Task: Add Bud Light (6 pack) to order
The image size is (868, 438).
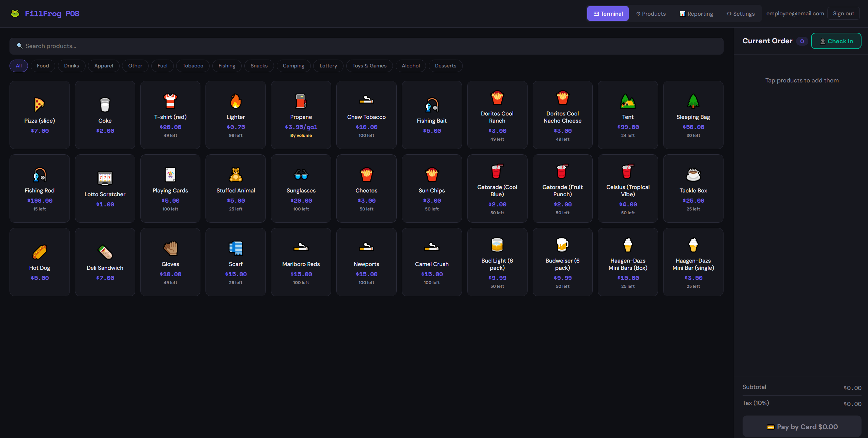Action: [497, 262]
